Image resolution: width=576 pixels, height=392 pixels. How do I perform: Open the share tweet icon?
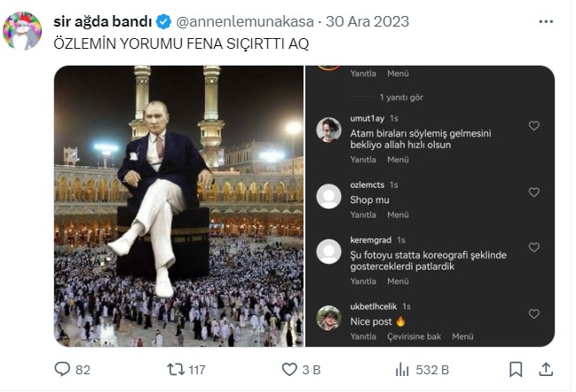pos(547,369)
